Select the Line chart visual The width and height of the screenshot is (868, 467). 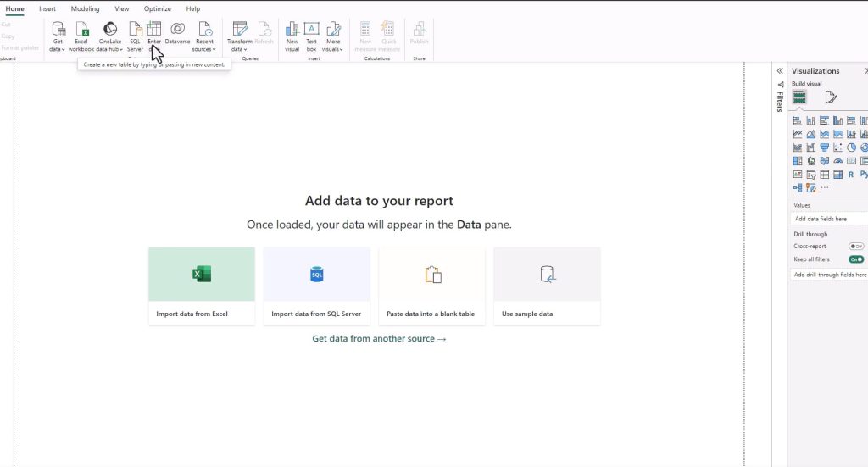[x=797, y=134]
